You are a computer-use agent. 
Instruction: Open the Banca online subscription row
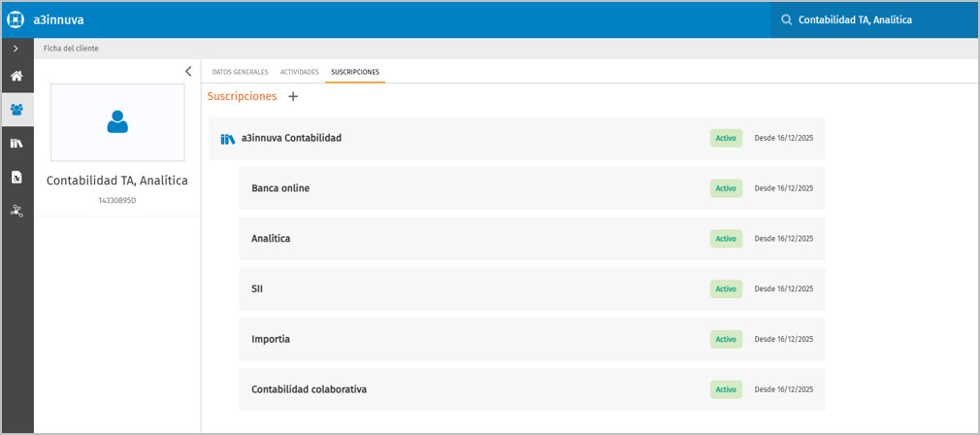pos(533,188)
